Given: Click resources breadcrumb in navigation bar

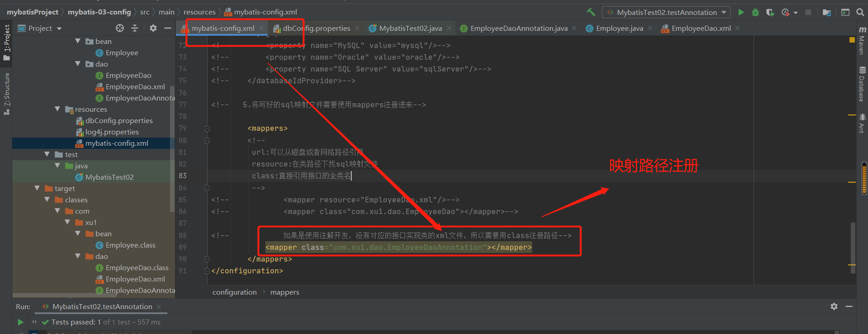Looking at the screenshot, I should [199, 12].
